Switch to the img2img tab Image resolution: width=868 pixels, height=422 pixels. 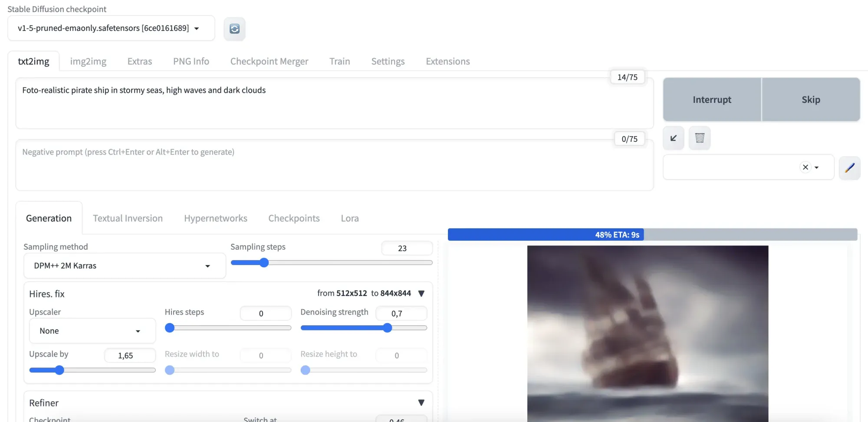pos(88,61)
